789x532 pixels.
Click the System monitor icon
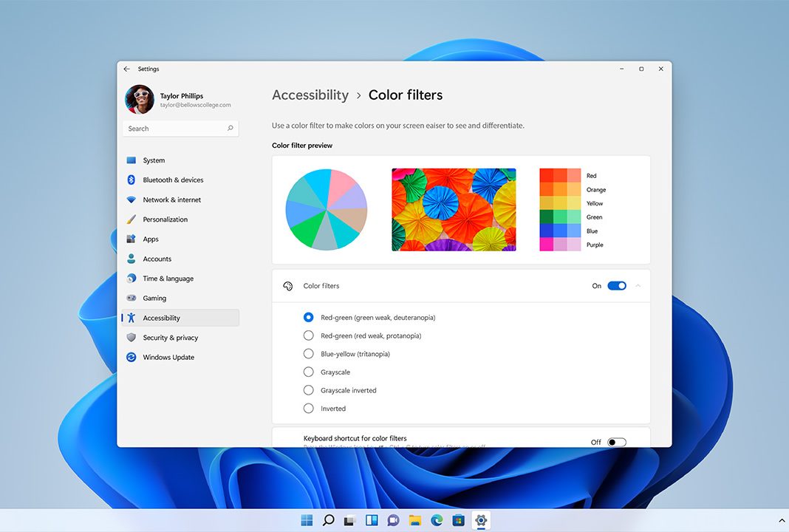[131, 160]
